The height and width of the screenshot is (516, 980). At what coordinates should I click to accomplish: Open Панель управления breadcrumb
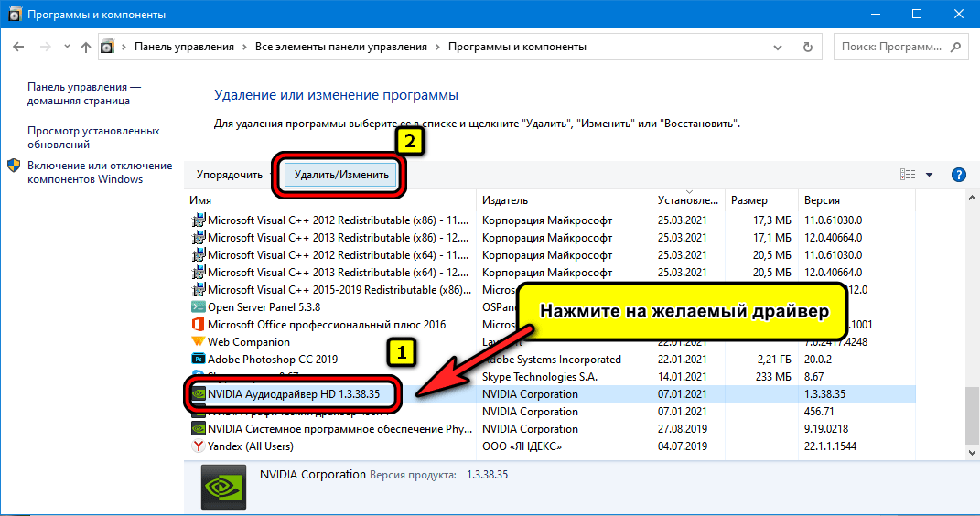coord(184,47)
